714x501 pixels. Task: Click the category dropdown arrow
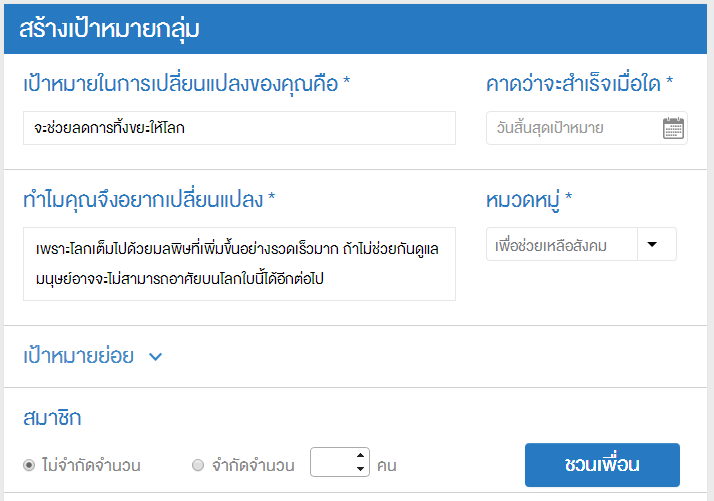653,243
